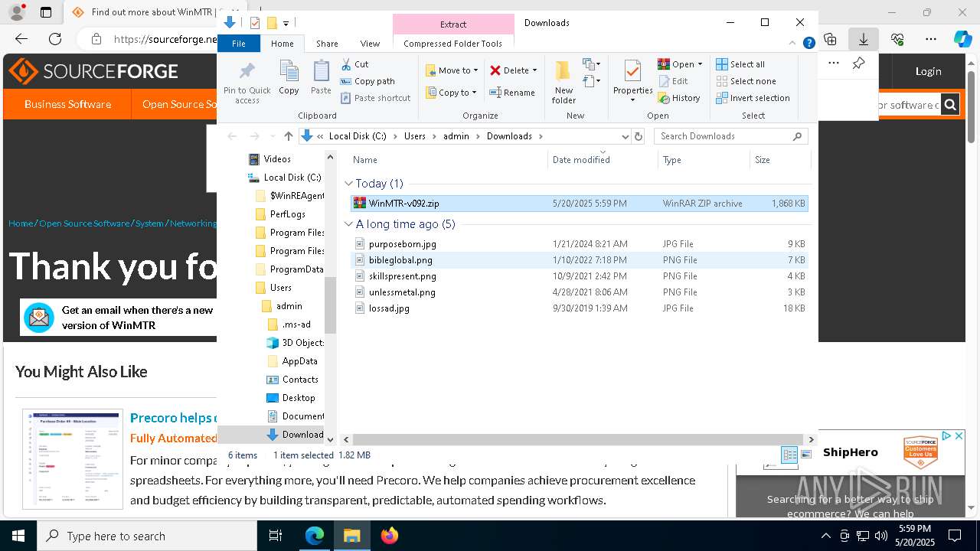980x551 pixels.
Task: Click Paste shortcut in ribbon
Action: point(375,98)
